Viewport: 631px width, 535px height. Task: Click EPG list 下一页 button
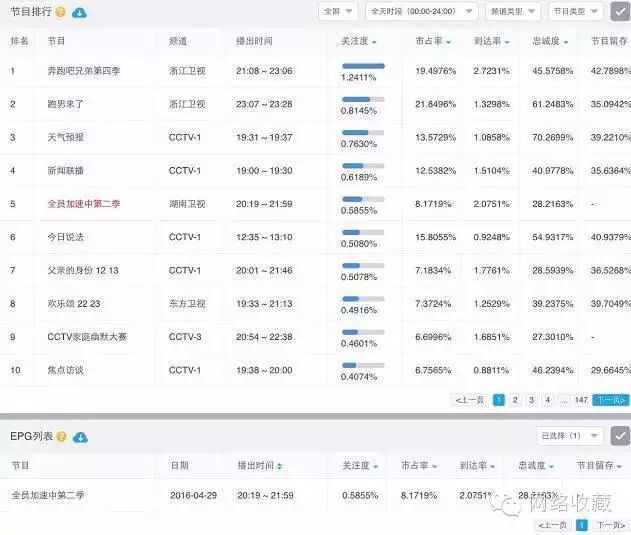coord(611,525)
